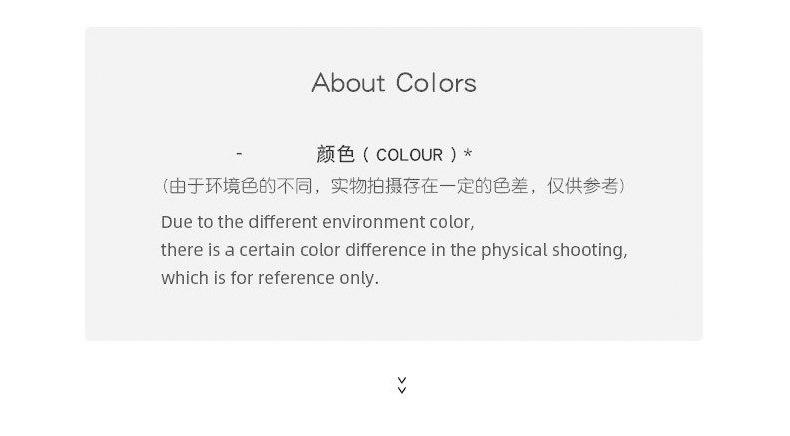The height and width of the screenshot is (436, 790).
Task: Click the words reference only
Action: coord(318,278)
